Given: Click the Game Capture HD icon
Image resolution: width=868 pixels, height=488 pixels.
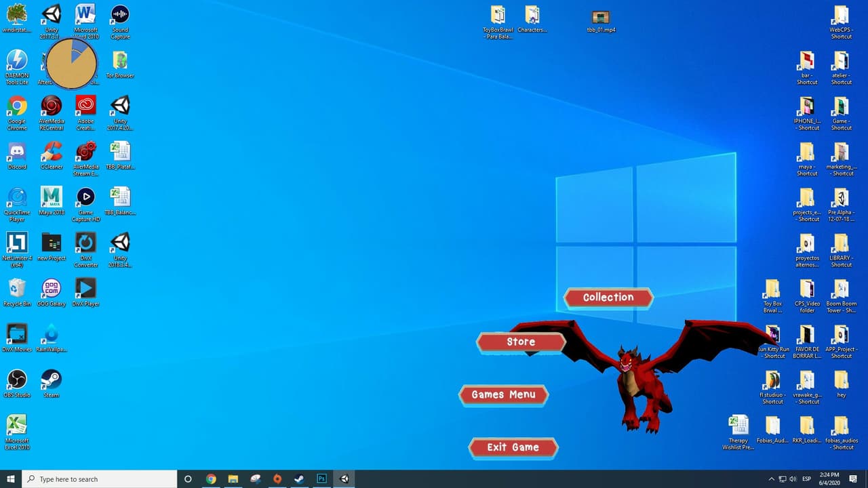Looking at the screenshot, I should (85, 205).
